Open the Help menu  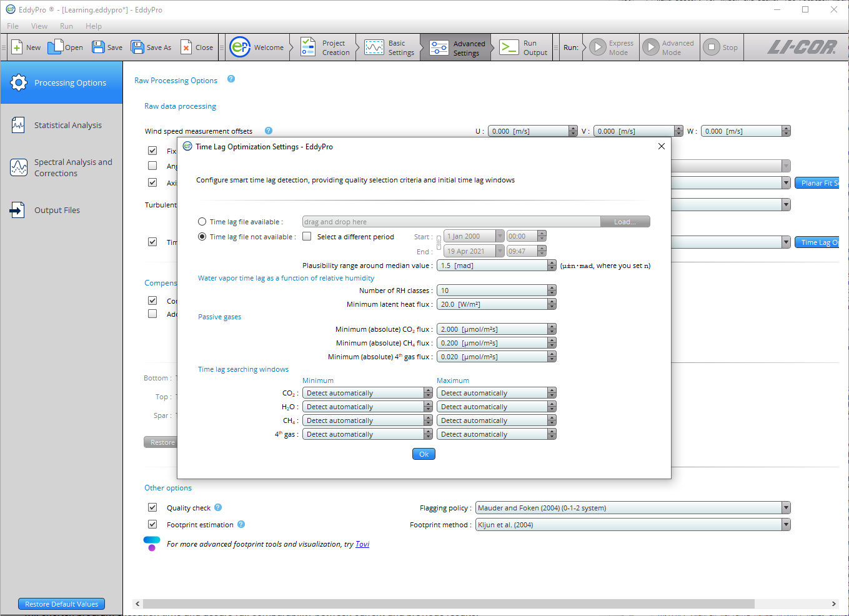click(94, 26)
